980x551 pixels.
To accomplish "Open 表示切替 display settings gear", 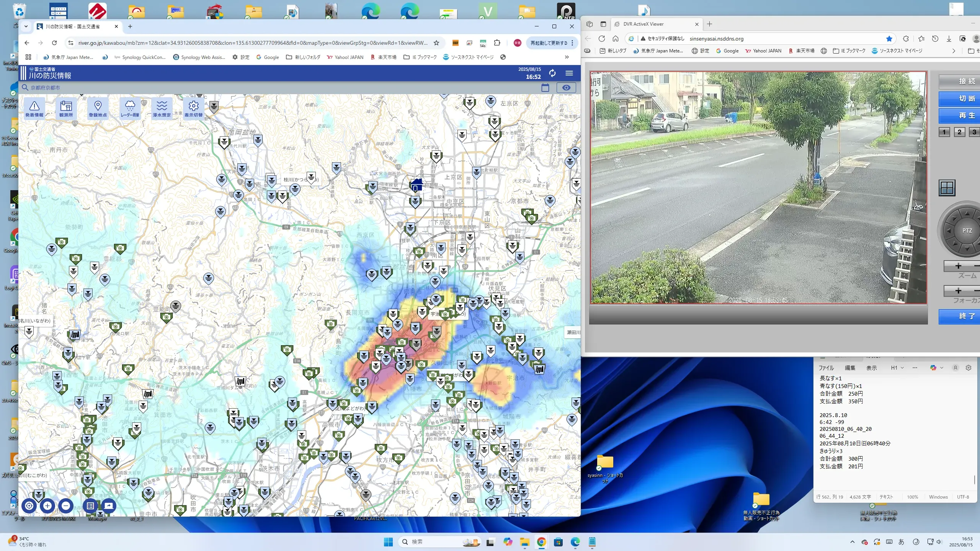I will 193,108.
